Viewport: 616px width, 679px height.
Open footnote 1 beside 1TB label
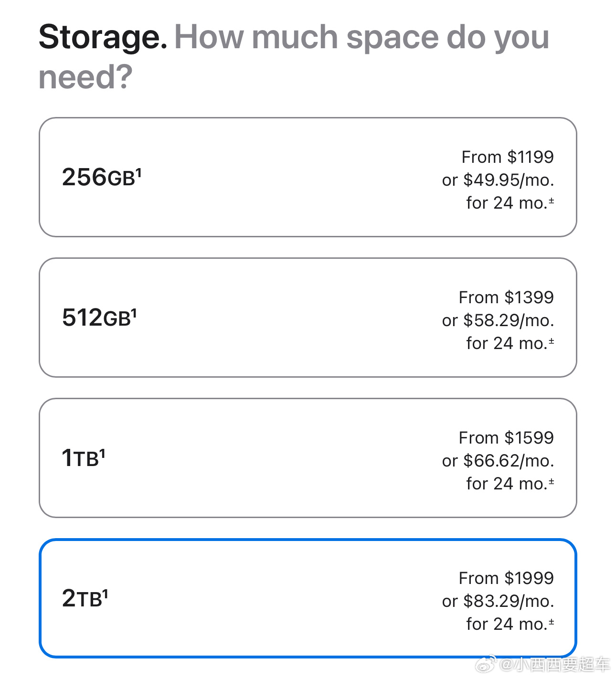click(x=102, y=453)
